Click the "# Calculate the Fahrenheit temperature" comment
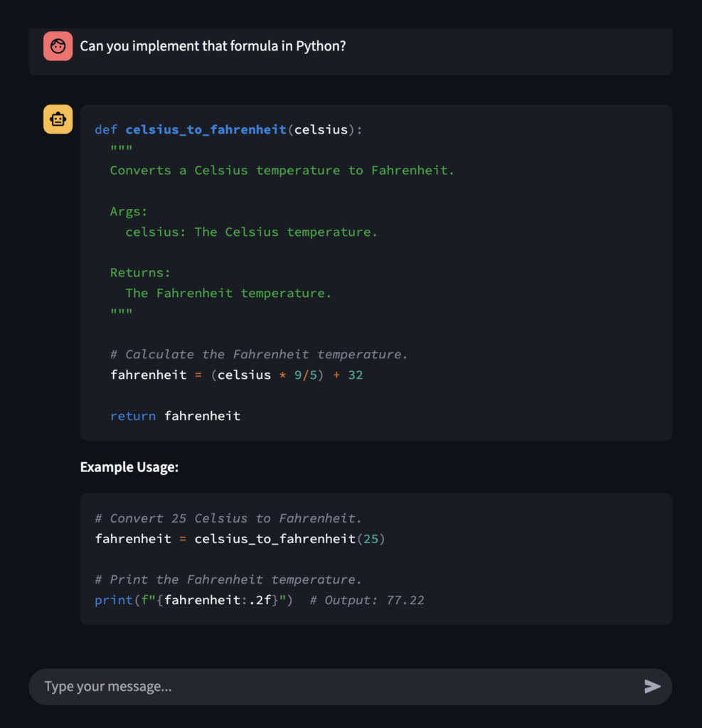The width and height of the screenshot is (702, 728). 259,354
